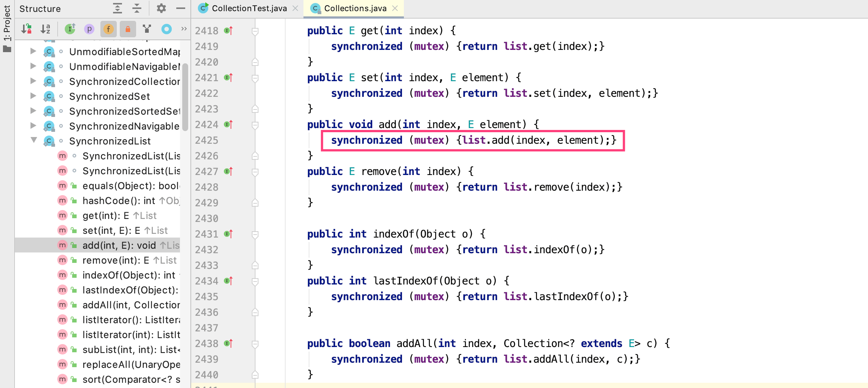Image resolution: width=868 pixels, height=388 pixels.
Task: Select first SynchronizedList(List constructor in tree
Action: click(x=131, y=156)
